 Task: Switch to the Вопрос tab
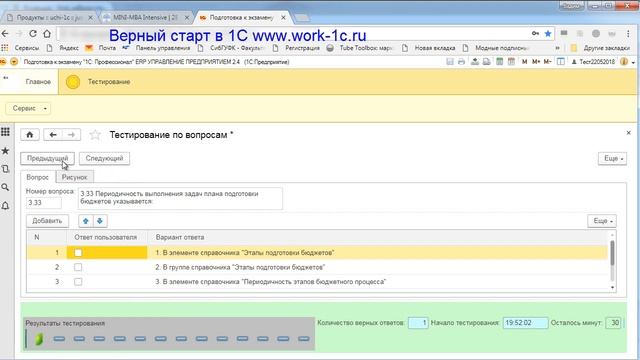pos(38,177)
